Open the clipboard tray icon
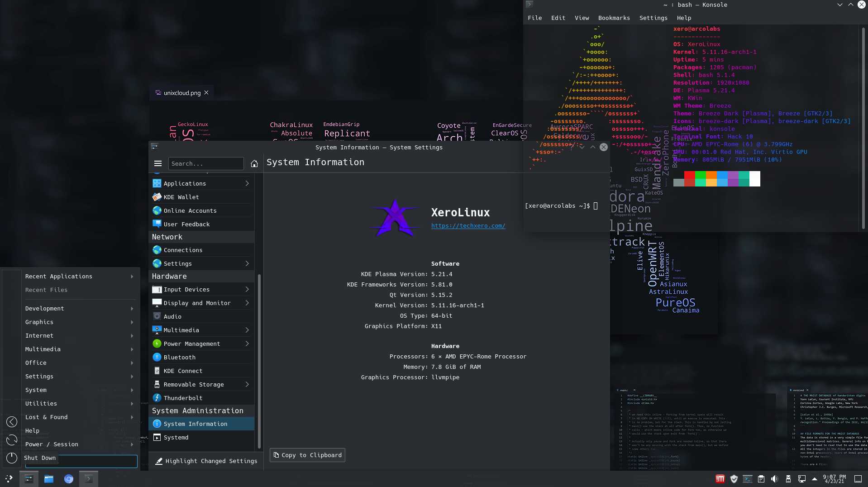Viewport: 868px width, 487px height. (x=761, y=478)
